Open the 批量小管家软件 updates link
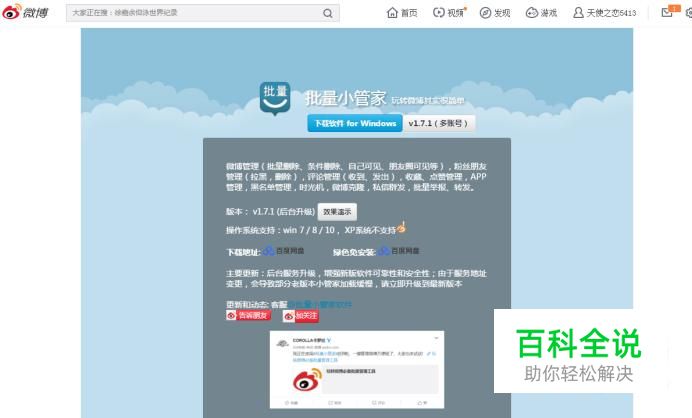 click(320, 304)
